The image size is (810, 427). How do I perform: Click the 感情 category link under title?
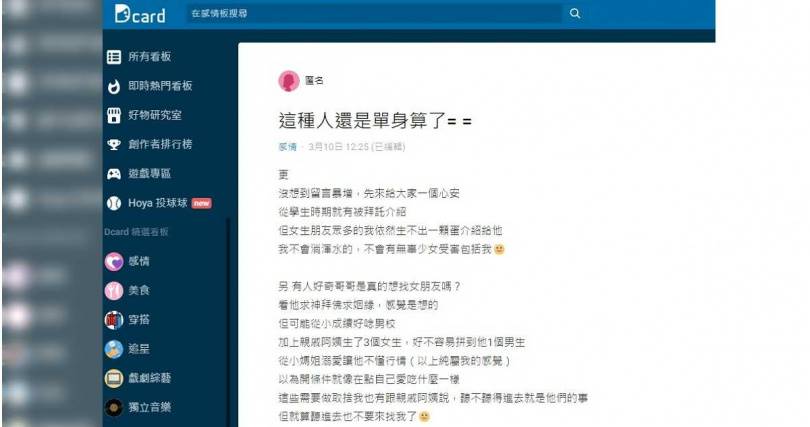(288, 147)
